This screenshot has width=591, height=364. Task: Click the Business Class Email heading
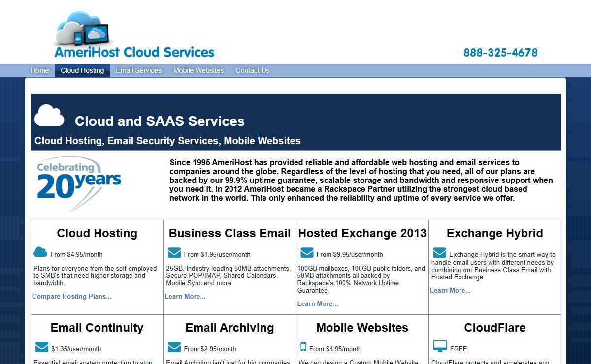coord(230,233)
